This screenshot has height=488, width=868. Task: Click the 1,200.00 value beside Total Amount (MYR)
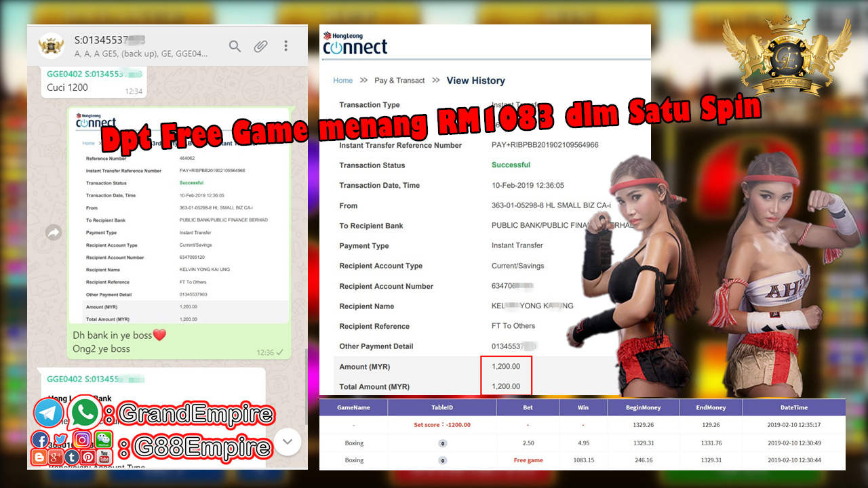click(506, 386)
